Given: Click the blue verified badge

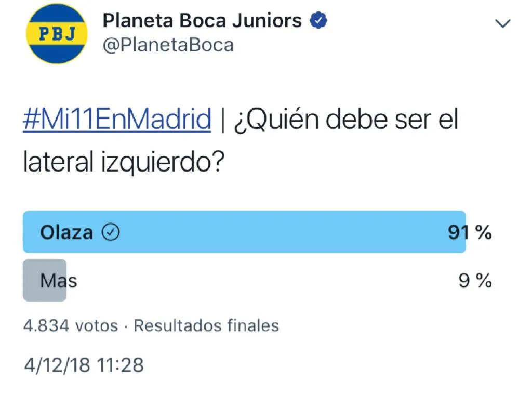Looking at the screenshot, I should pyautogui.click(x=318, y=21).
